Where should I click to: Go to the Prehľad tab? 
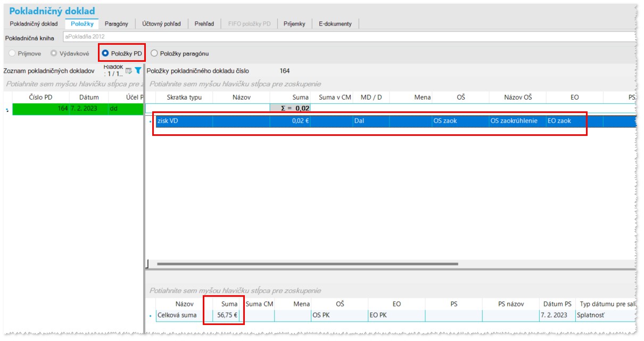[x=204, y=23]
